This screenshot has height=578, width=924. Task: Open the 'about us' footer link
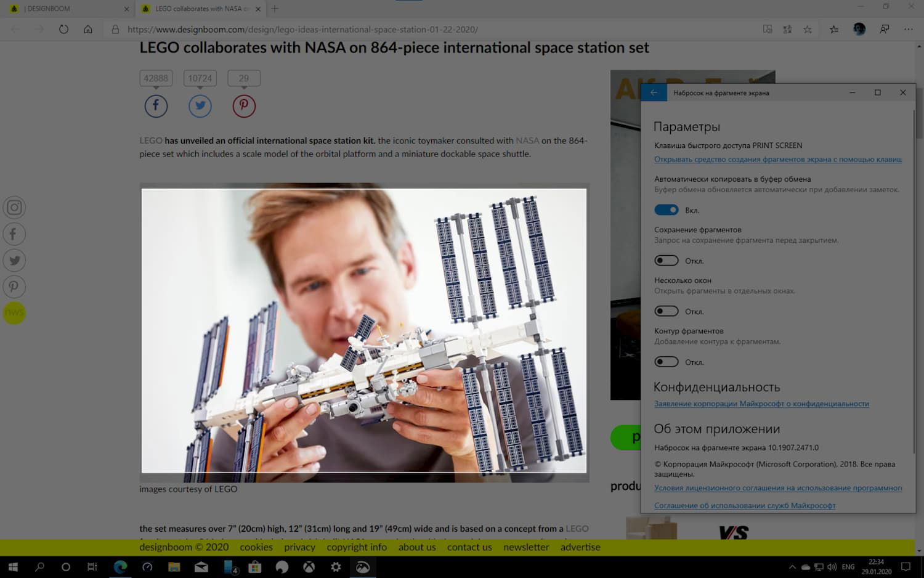[417, 547]
